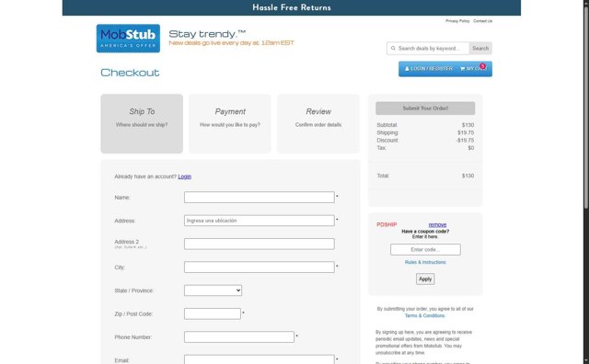
Task: Focus the coupon Enter code field
Action: point(425,249)
